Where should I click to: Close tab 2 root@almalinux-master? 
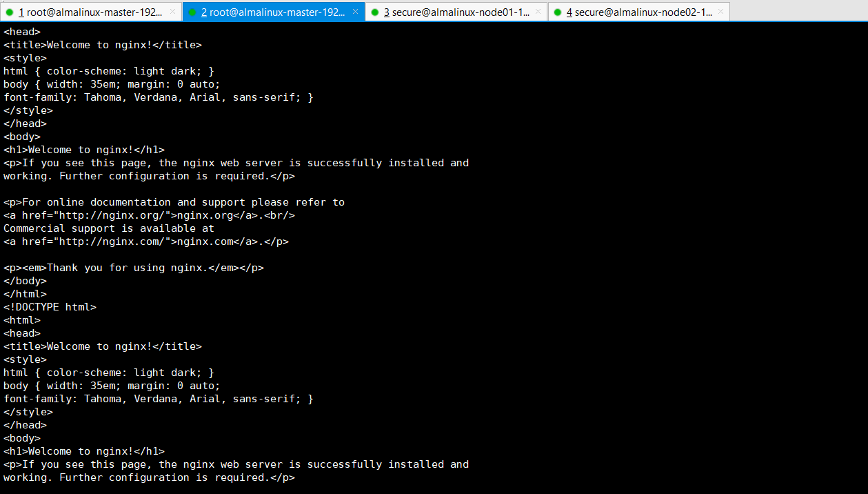[355, 12]
